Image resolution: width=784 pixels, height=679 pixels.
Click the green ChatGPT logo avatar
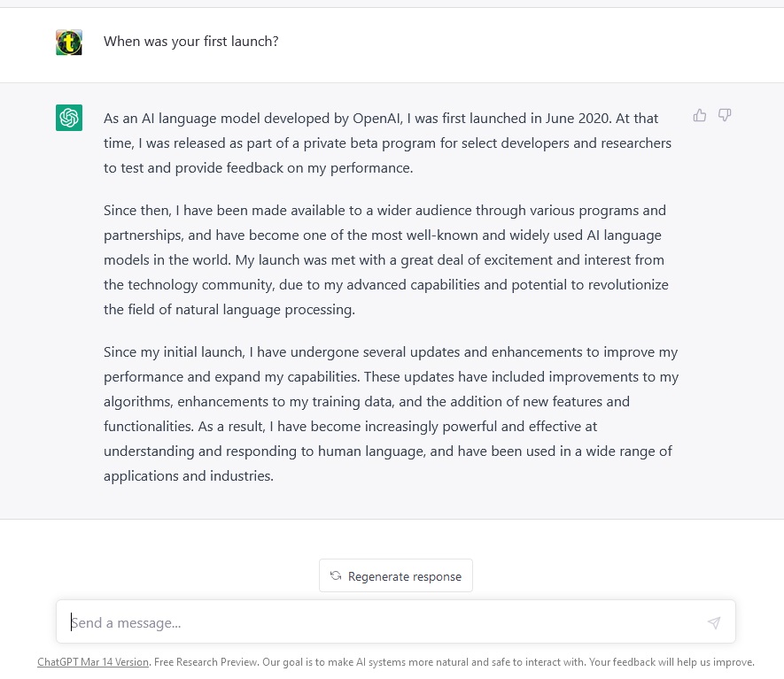tap(69, 117)
